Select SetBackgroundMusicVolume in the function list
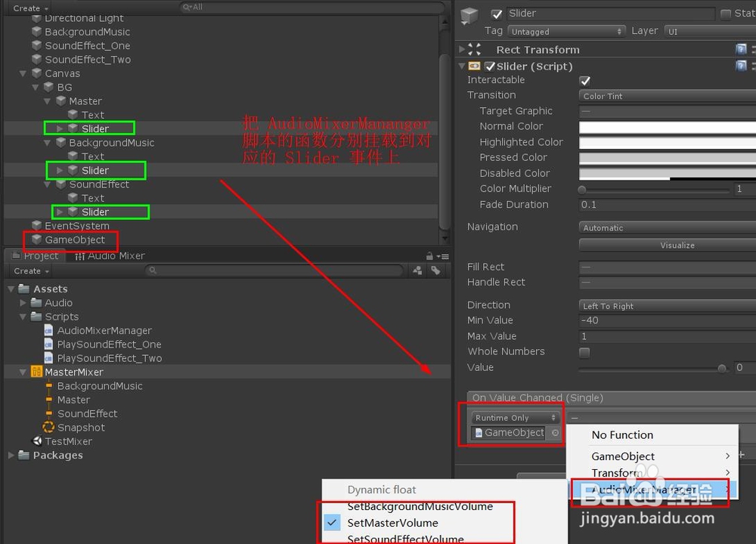Image resolution: width=756 pixels, height=544 pixels. pos(420,506)
